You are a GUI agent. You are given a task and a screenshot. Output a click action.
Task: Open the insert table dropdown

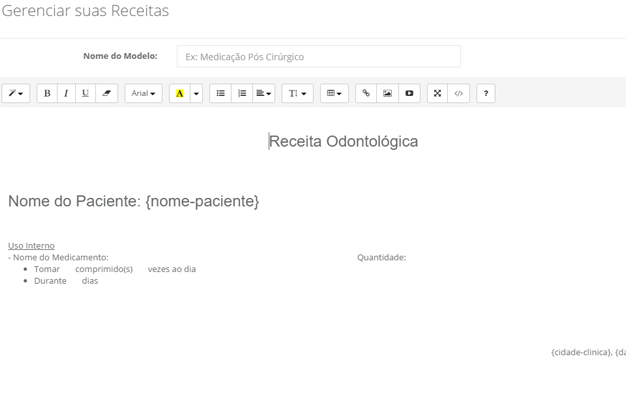pos(335,93)
